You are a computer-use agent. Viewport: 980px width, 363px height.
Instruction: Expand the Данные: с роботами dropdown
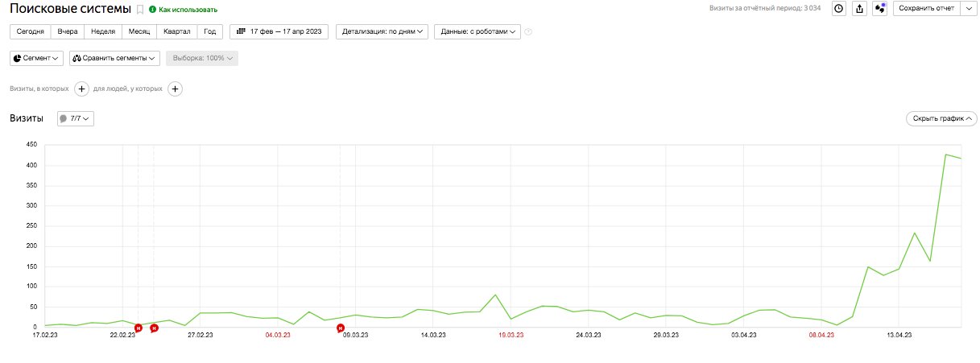click(477, 32)
